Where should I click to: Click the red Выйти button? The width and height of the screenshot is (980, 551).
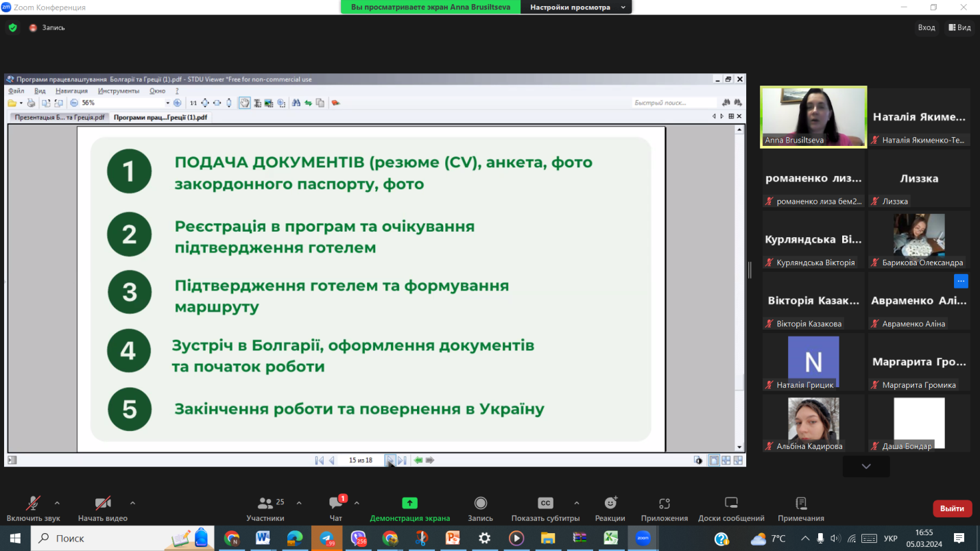(x=952, y=509)
